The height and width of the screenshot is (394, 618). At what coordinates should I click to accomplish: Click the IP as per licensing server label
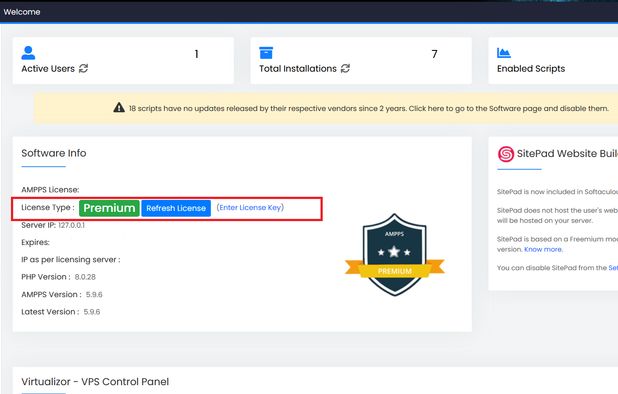pos(71,260)
